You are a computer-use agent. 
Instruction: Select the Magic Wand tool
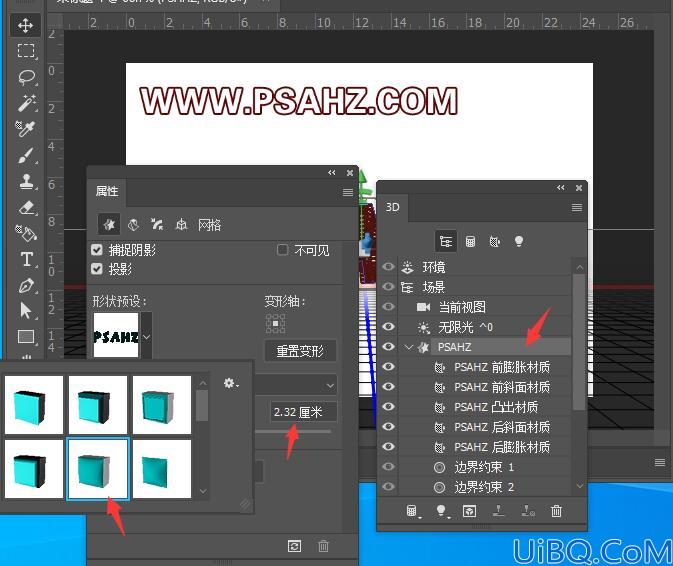[26, 103]
